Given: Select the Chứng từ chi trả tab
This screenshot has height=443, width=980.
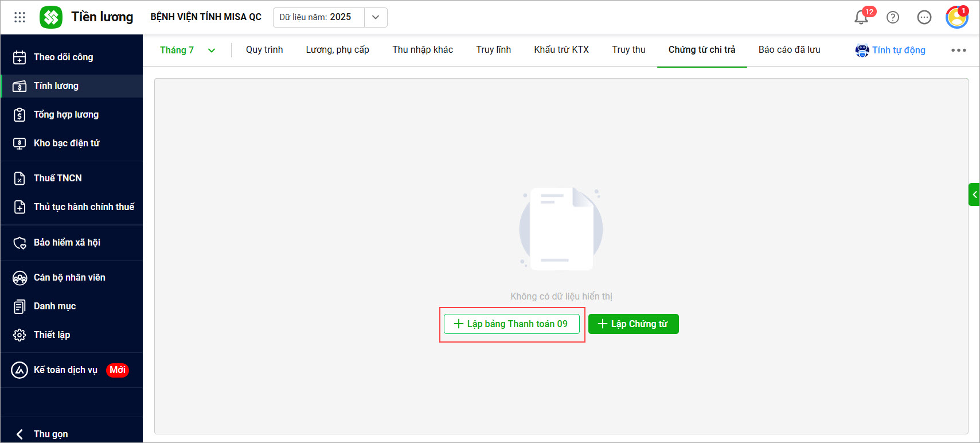Looking at the screenshot, I should click(702, 50).
